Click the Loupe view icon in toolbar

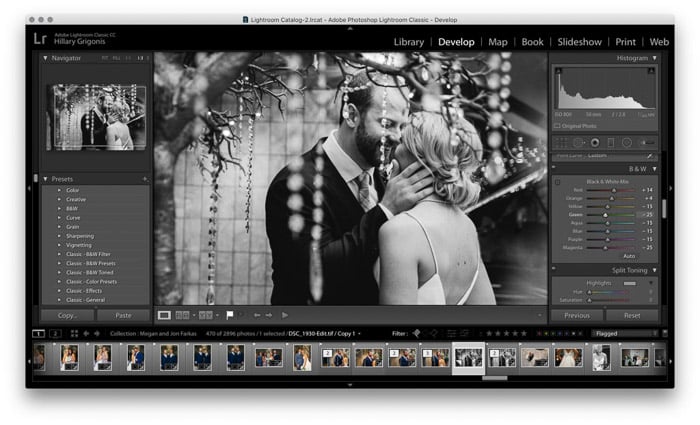[x=164, y=315]
